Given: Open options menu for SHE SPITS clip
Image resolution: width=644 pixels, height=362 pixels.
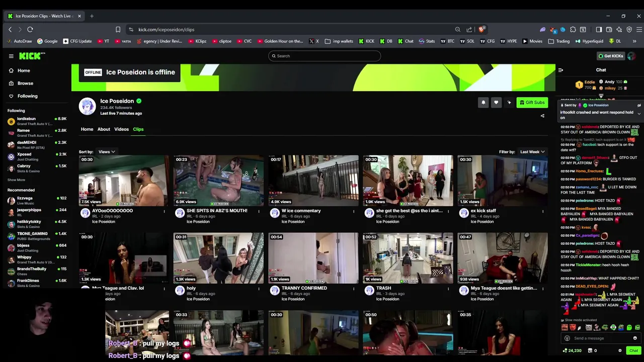Looking at the screenshot, I should tap(259, 211).
